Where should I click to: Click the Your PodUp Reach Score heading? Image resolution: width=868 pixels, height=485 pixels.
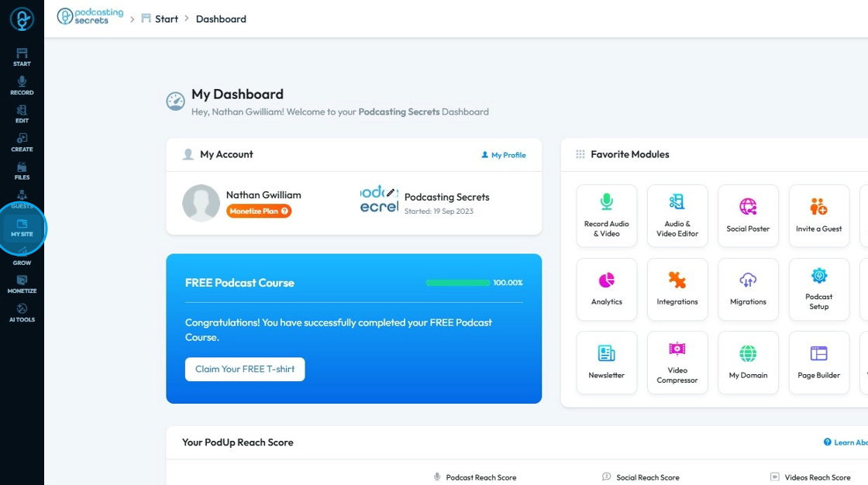[x=237, y=442]
